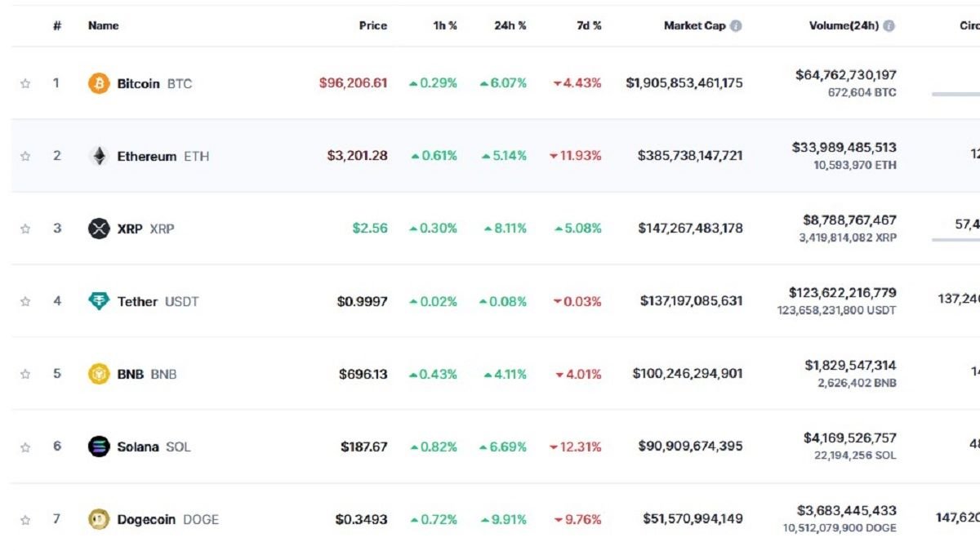This screenshot has width=980, height=551.
Task: Open the Volume(24h) info tooltip icon
Action: [889, 26]
